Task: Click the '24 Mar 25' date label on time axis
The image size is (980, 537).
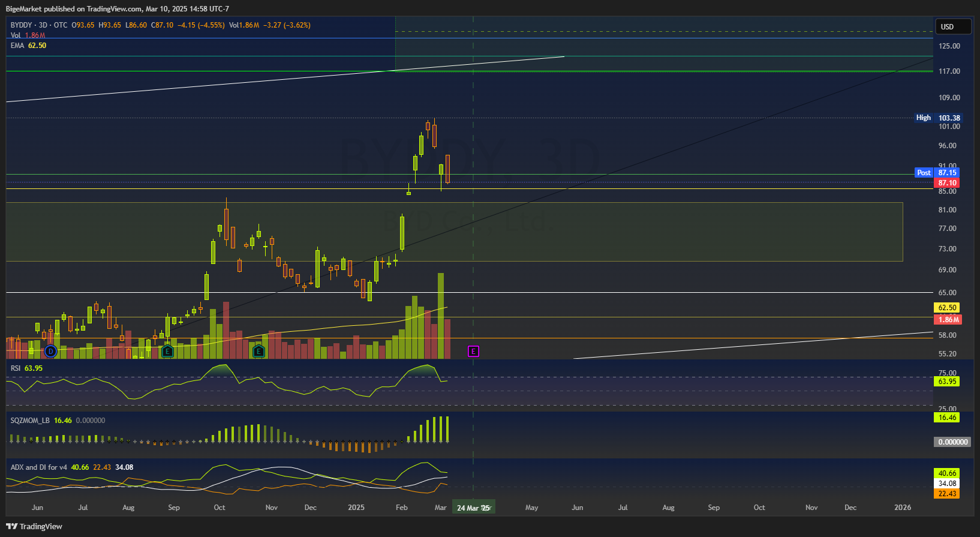Action: point(473,508)
